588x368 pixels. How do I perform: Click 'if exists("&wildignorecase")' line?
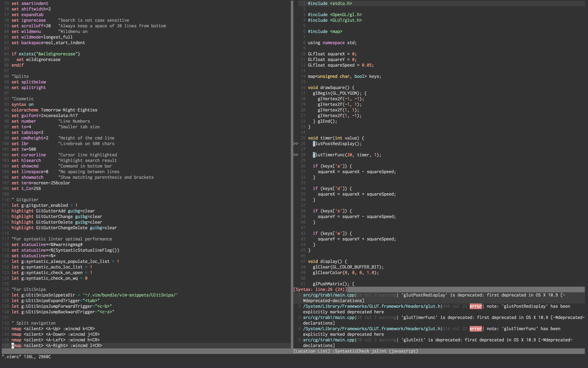coord(46,54)
